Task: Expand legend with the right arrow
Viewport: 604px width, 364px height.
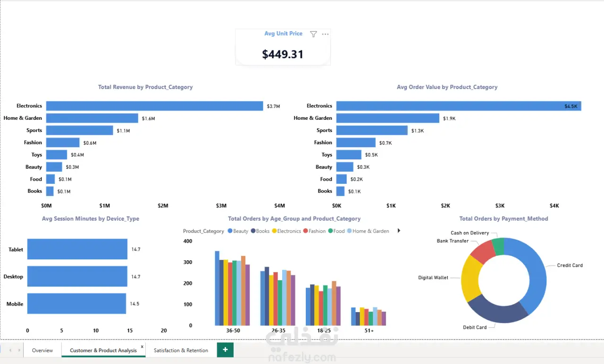Action: pos(399,231)
